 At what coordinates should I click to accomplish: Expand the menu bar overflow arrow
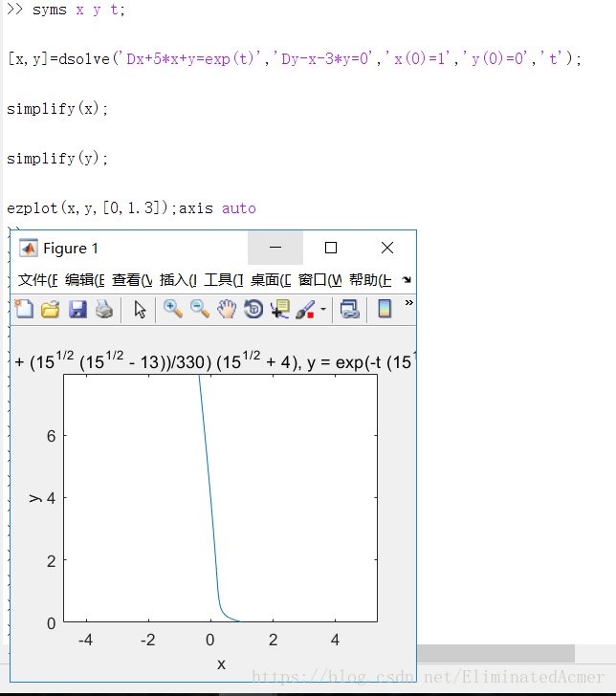point(407,279)
